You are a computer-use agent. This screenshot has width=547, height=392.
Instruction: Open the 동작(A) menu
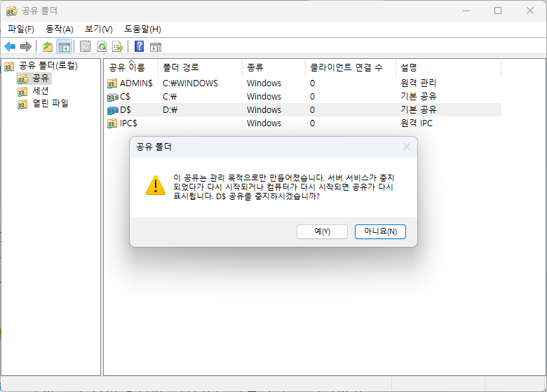click(60, 29)
